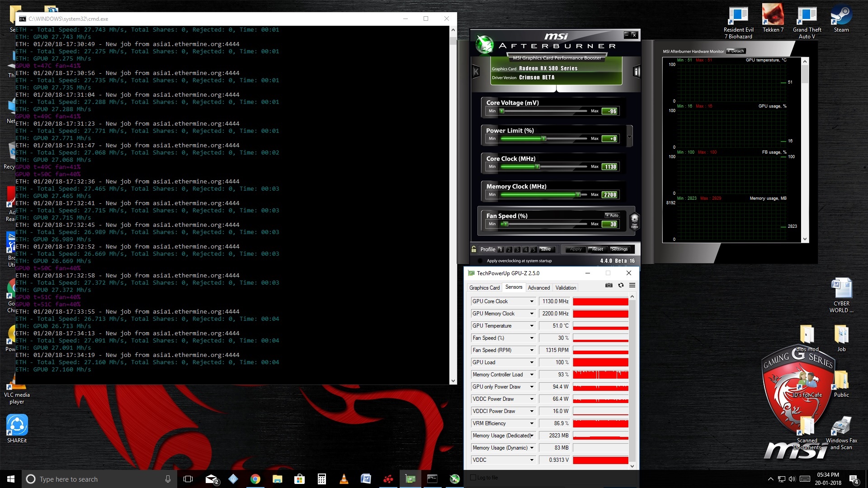Screen dimensions: 868x488
Task: Open Chrome from the taskbar
Action: (255, 479)
